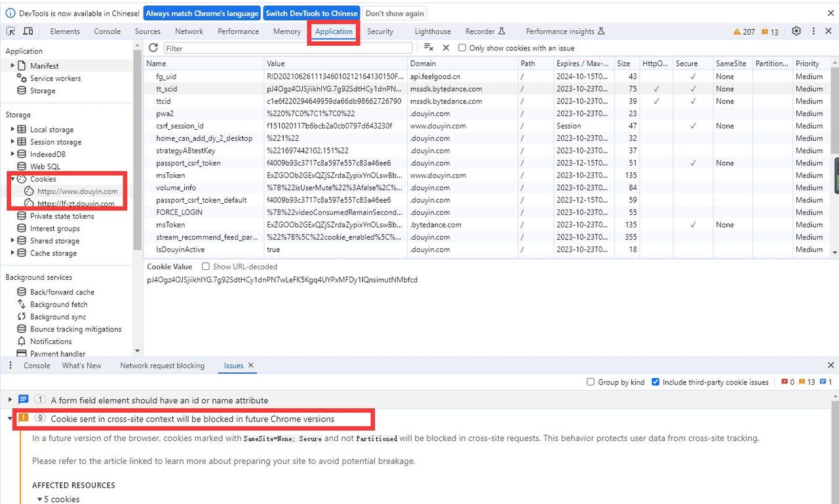
Task: Switch to the Network tab
Action: [x=189, y=31]
